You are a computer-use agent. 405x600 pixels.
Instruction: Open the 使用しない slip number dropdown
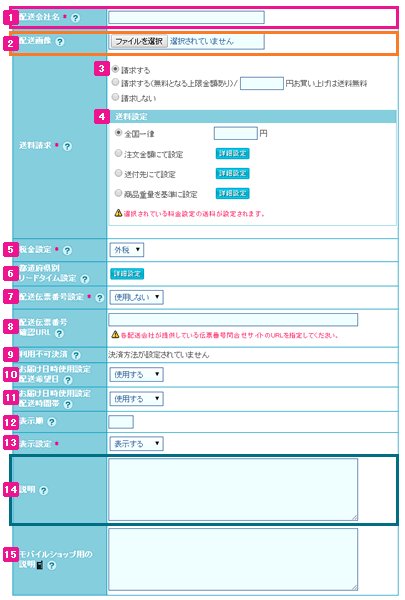coord(137,297)
